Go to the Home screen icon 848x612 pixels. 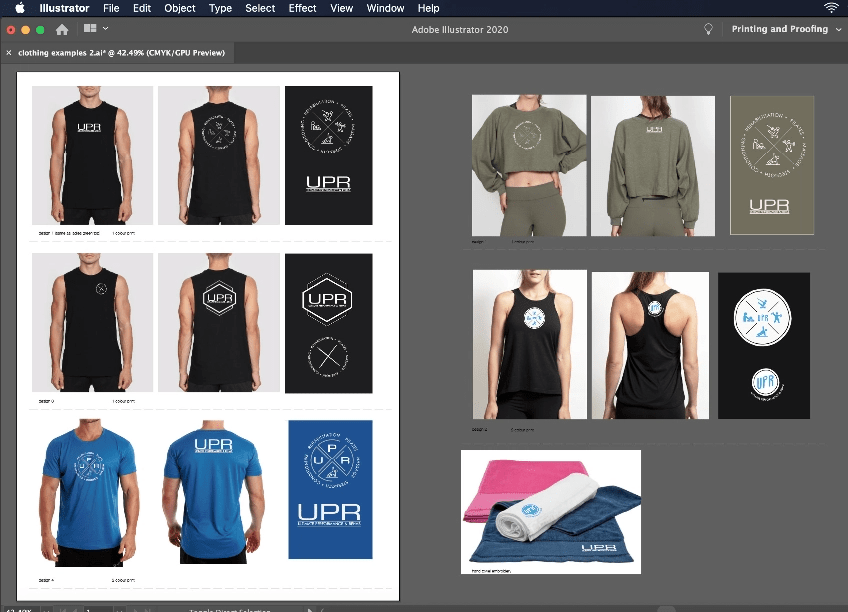pyautogui.click(x=62, y=29)
